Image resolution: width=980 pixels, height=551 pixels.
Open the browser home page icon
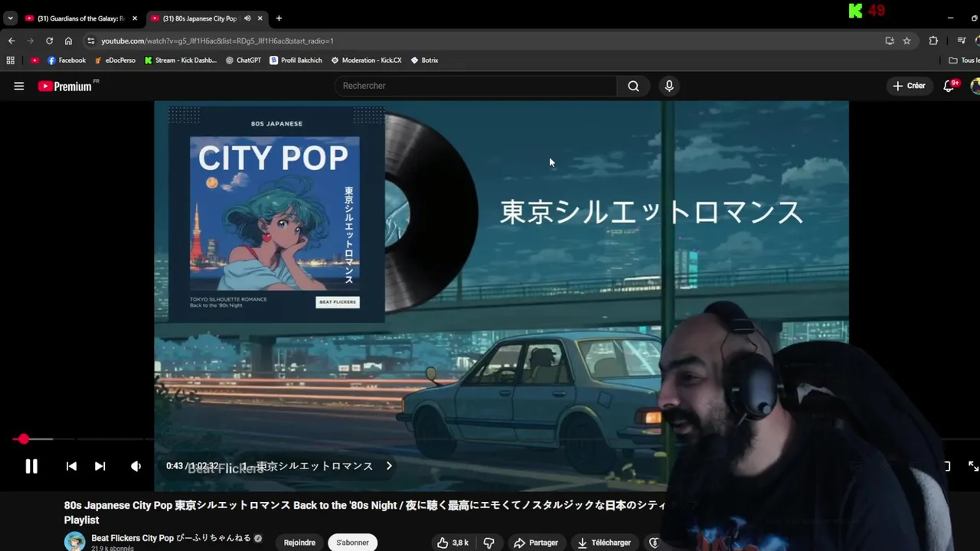coord(68,41)
